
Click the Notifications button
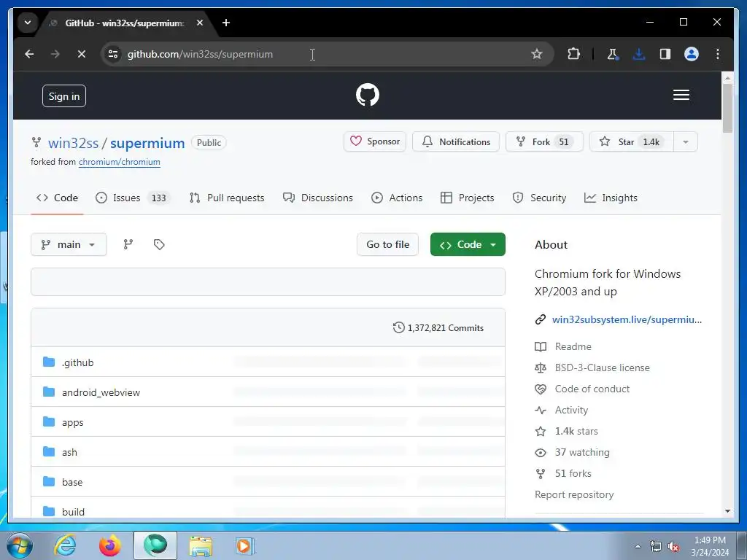(456, 141)
